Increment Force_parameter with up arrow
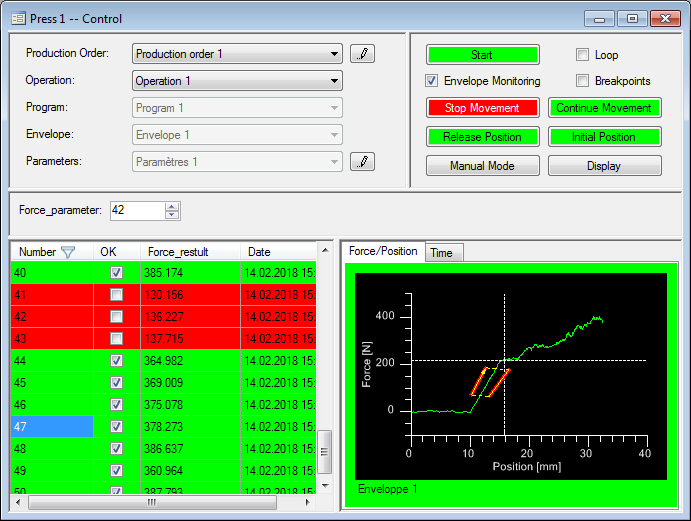 [x=171, y=206]
